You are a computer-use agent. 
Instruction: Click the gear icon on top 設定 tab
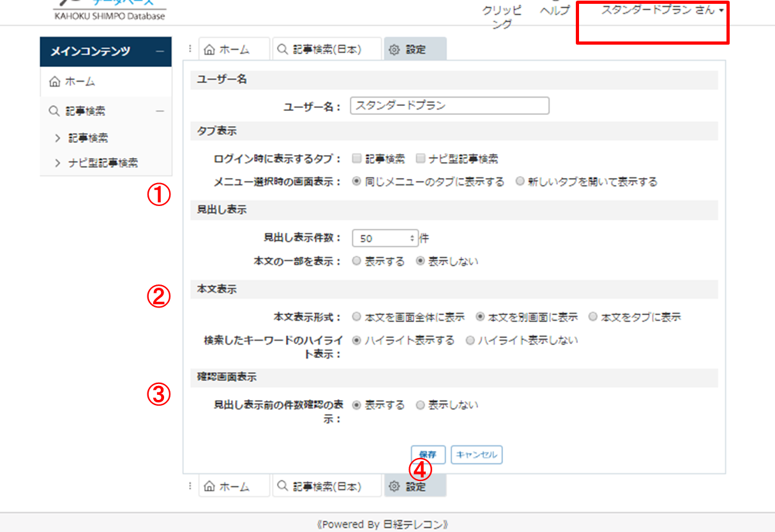pyautogui.click(x=395, y=50)
